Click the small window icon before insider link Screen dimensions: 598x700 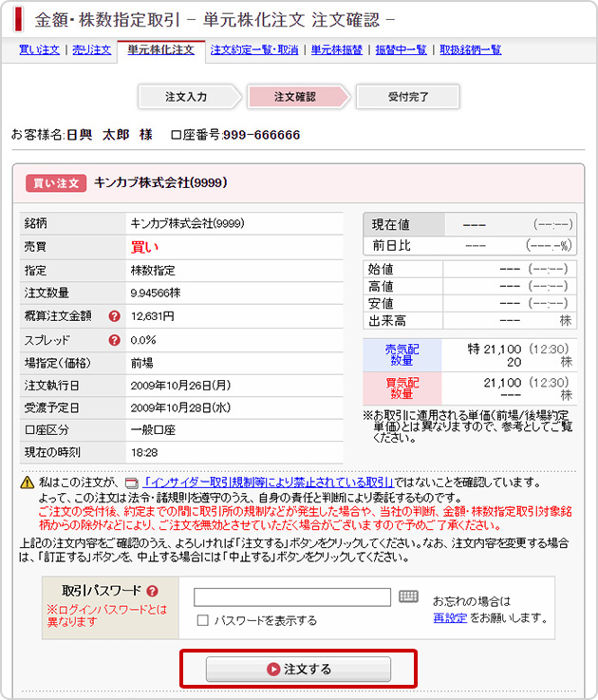132,483
